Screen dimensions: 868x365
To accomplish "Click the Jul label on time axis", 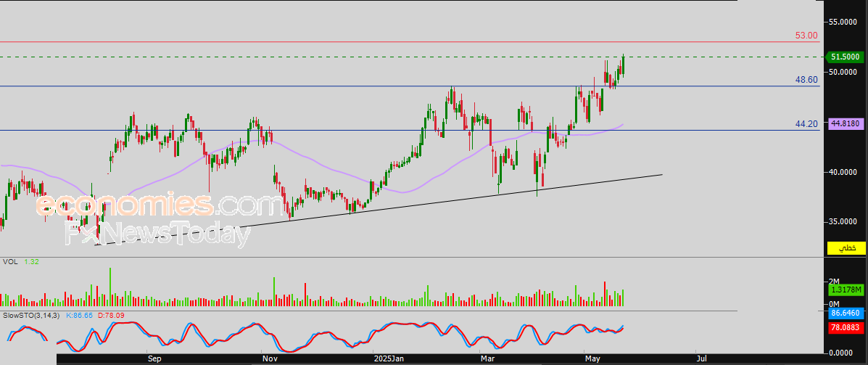I will point(702,359).
